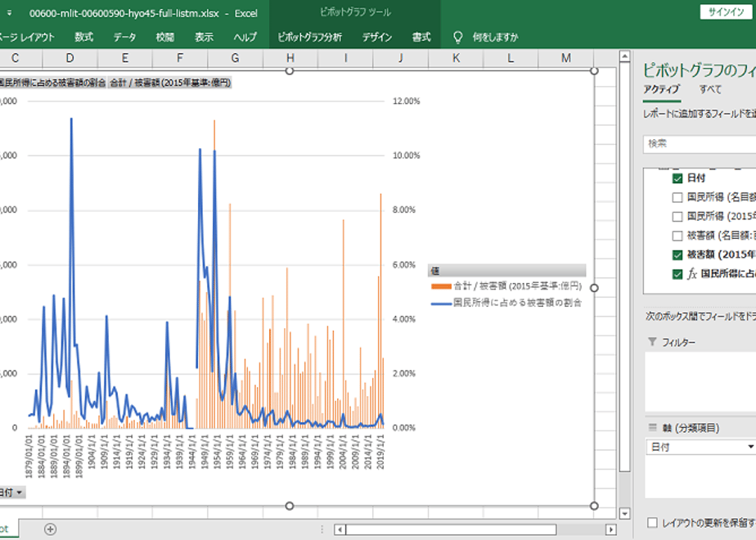Select column K header
Viewport: 756px width, 540px height.
456,58
